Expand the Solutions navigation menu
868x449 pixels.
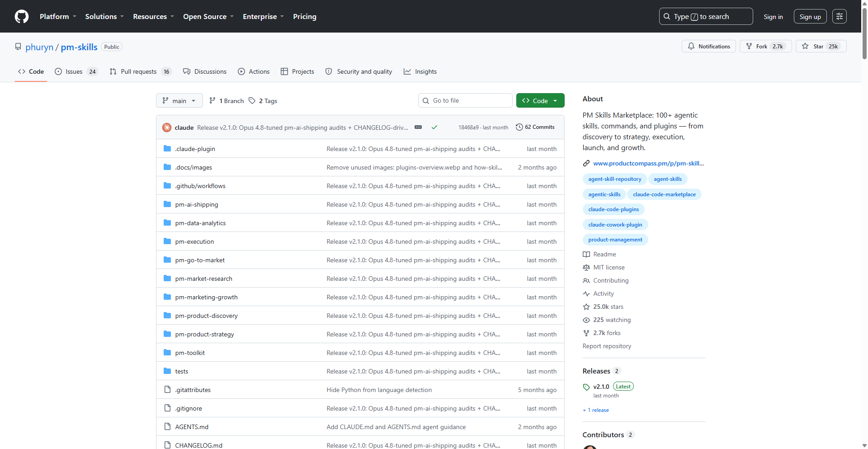point(104,17)
